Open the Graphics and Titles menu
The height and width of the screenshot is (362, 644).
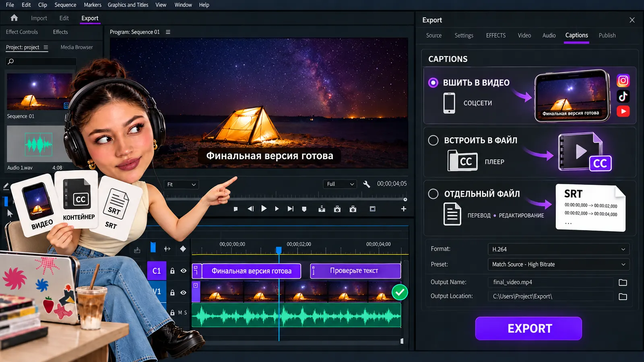click(128, 5)
